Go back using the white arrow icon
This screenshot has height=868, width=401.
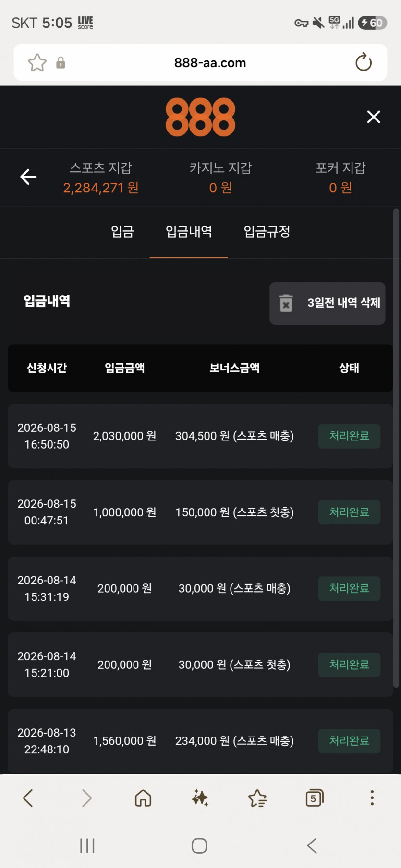[x=28, y=177]
